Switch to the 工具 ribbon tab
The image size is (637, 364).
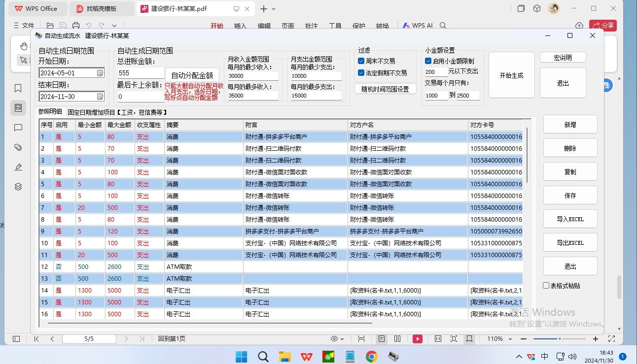[335, 26]
